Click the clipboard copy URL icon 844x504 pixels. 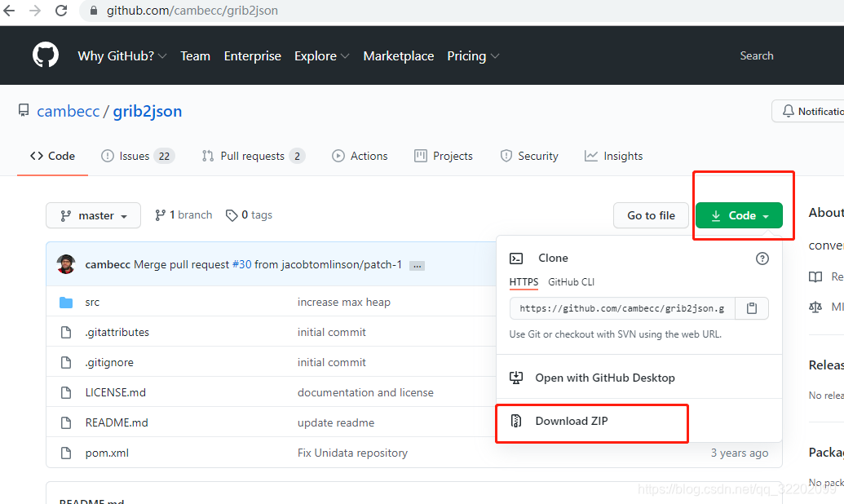point(752,308)
